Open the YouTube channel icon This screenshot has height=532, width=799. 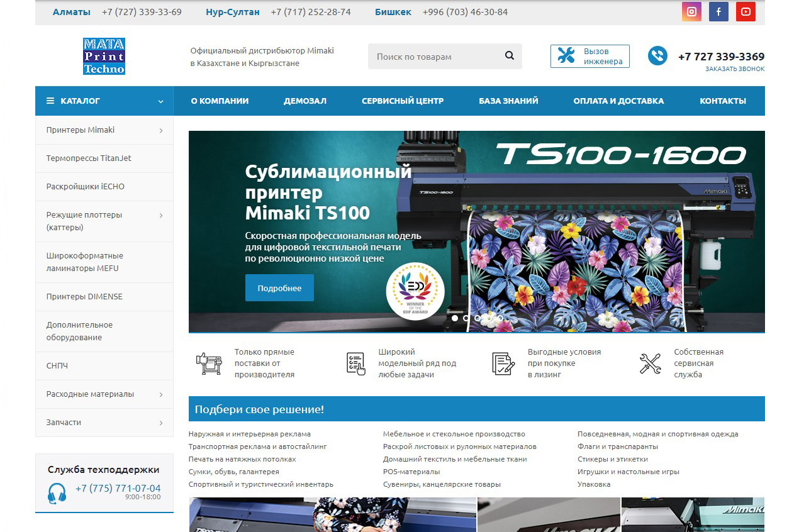[x=746, y=11]
